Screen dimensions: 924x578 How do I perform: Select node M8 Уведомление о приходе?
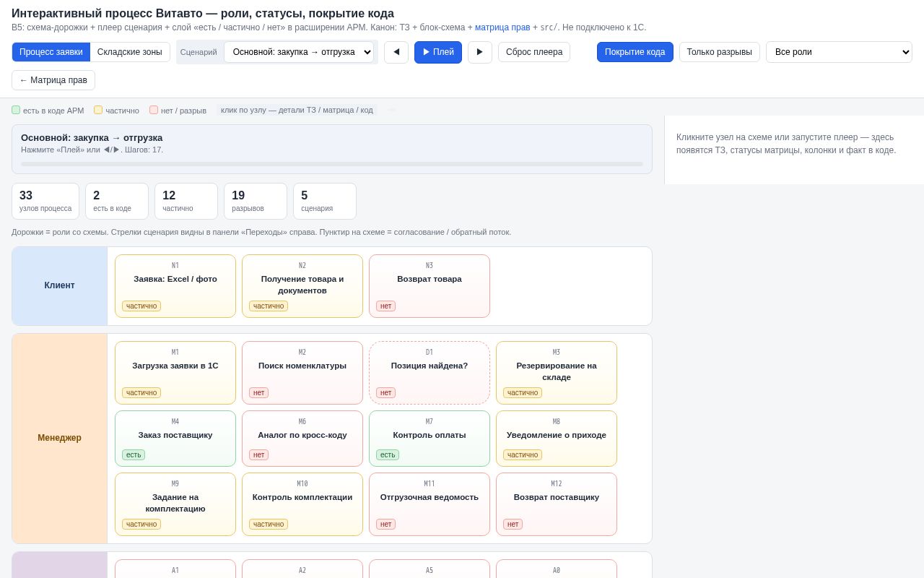coord(557,439)
